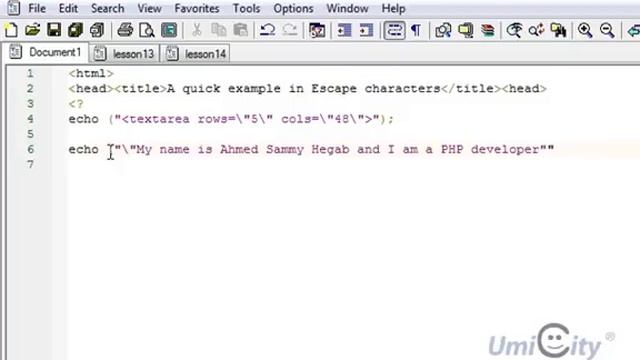The image size is (640, 360).
Task: Print the document with the printer icon
Action: tap(125, 30)
